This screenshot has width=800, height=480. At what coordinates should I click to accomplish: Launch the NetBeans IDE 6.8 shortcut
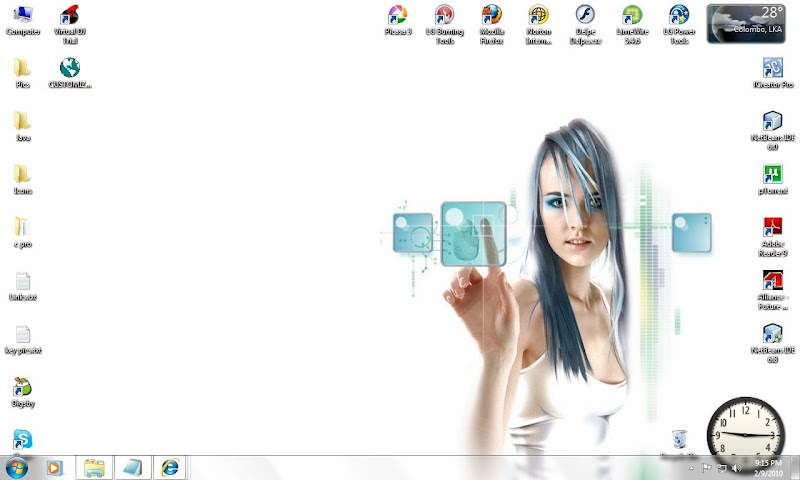[773, 343]
